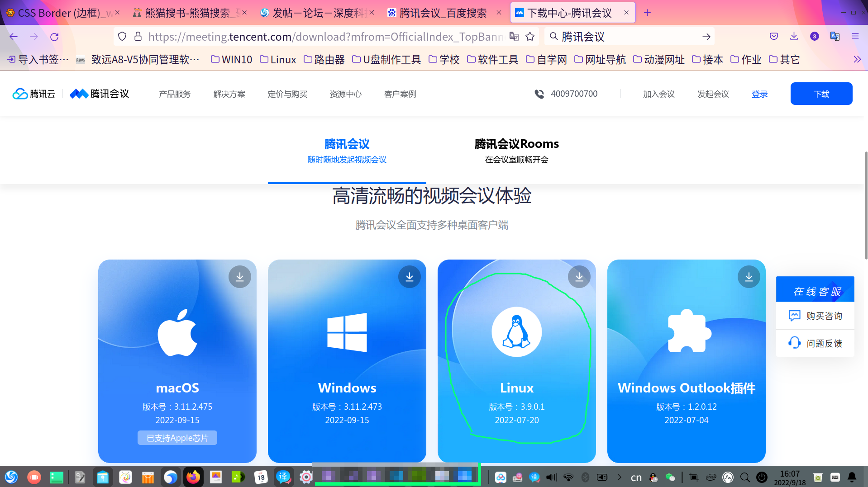Open 问题反馈 feedback in the sidebar

(815, 343)
